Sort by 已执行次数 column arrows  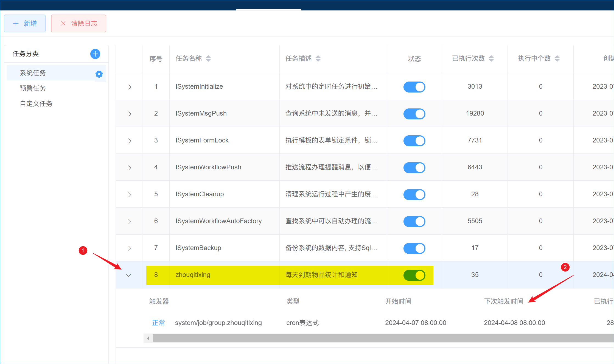491,58
